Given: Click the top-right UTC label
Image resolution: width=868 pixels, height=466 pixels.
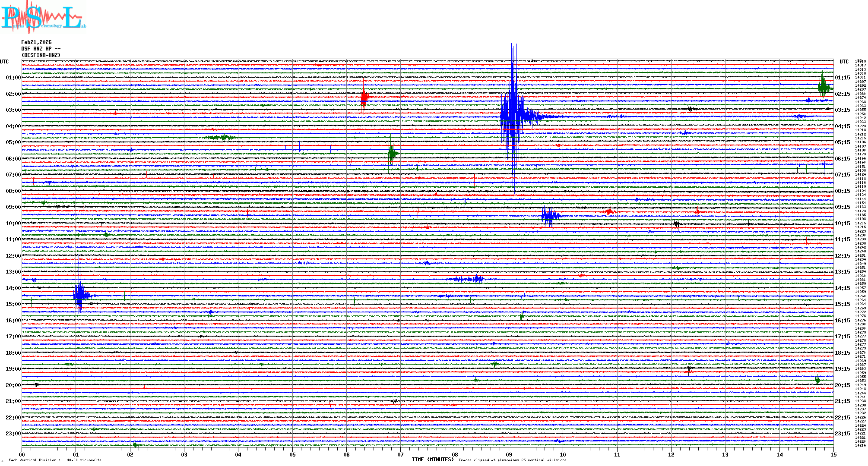Looking at the screenshot, I should click(844, 62).
